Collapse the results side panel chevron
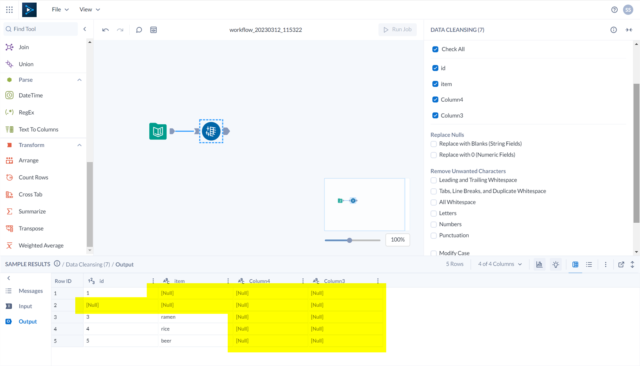The height and width of the screenshot is (366, 640). [x=9, y=278]
